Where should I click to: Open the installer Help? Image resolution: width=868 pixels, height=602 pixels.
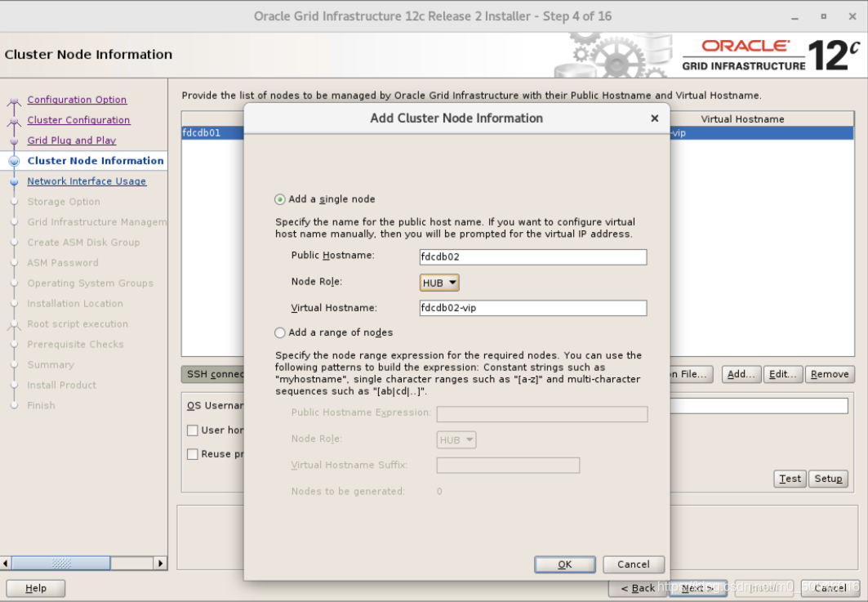[x=36, y=588]
